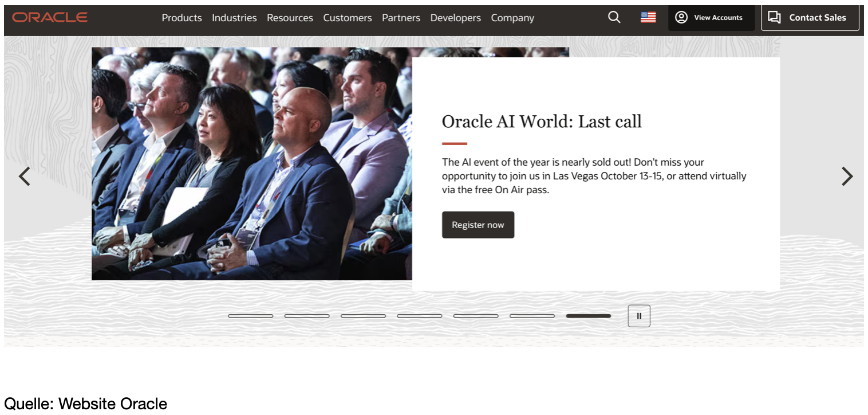Click Contact Sales button
Viewport: 868px width, 415px height.
810,17
